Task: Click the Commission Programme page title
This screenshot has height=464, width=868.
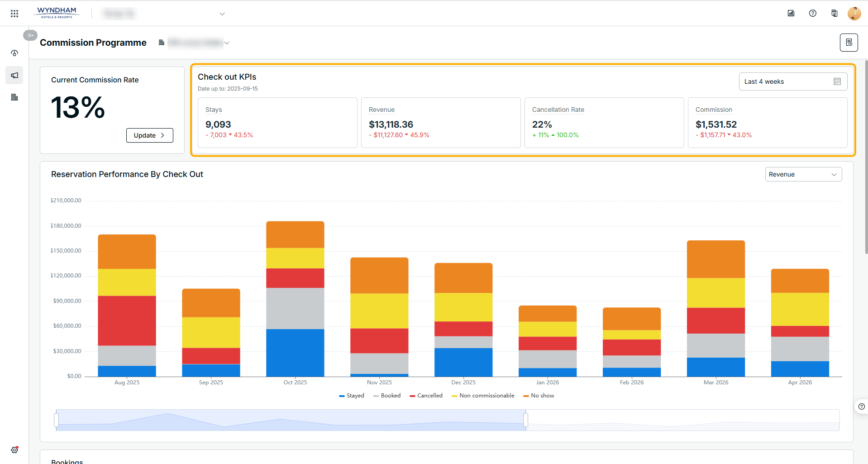Action: (x=93, y=43)
